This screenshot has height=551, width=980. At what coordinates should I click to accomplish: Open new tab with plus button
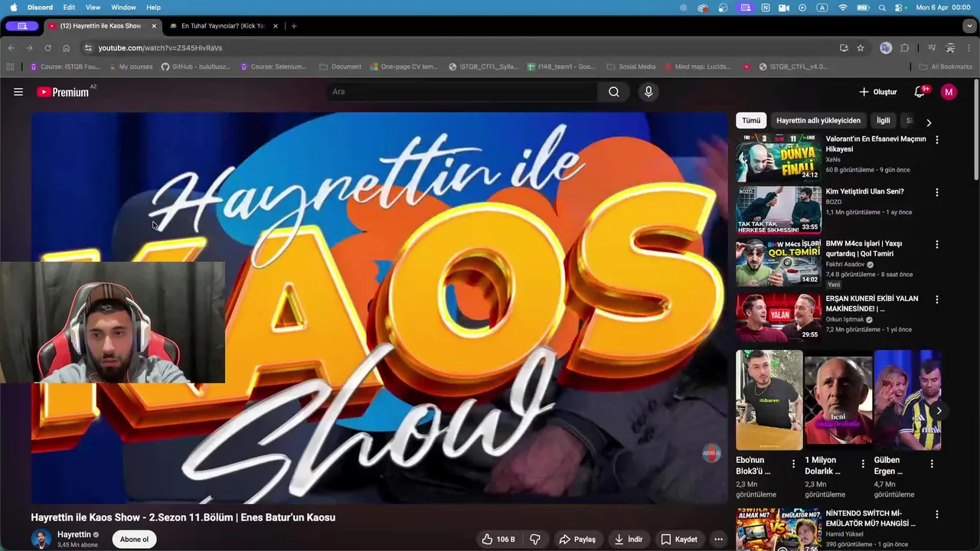(293, 26)
